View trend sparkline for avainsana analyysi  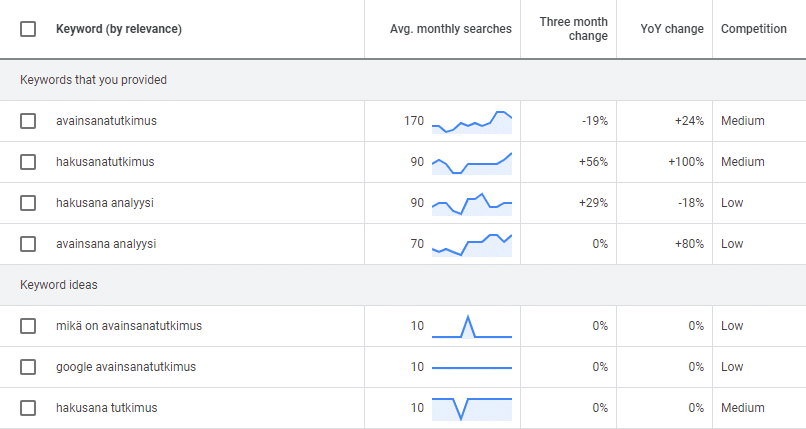[472, 245]
